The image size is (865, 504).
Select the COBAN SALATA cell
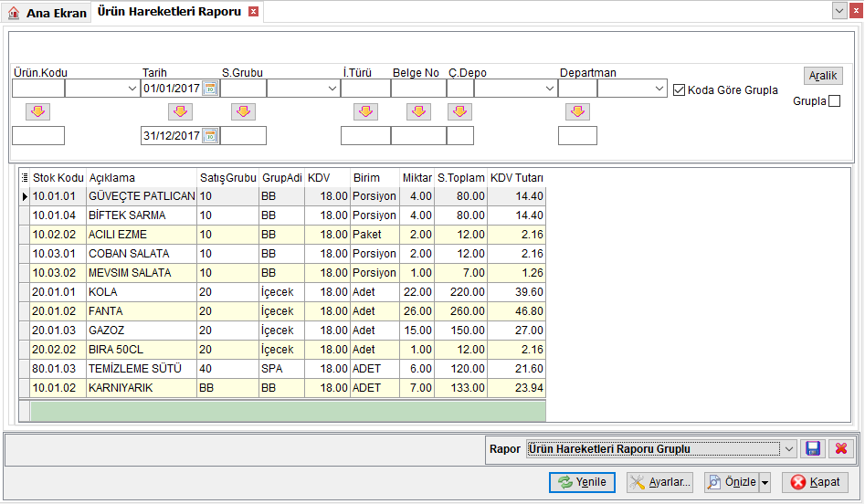[x=142, y=254]
